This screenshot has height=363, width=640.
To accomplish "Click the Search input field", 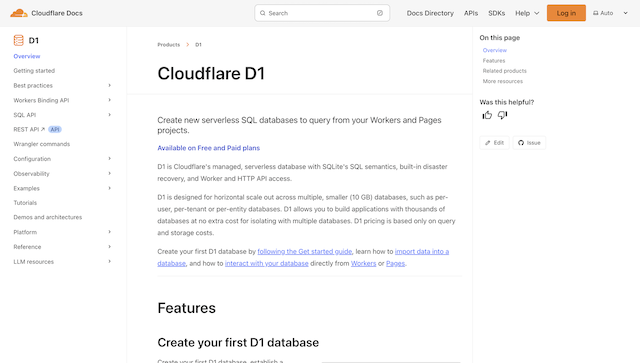I will [322, 13].
